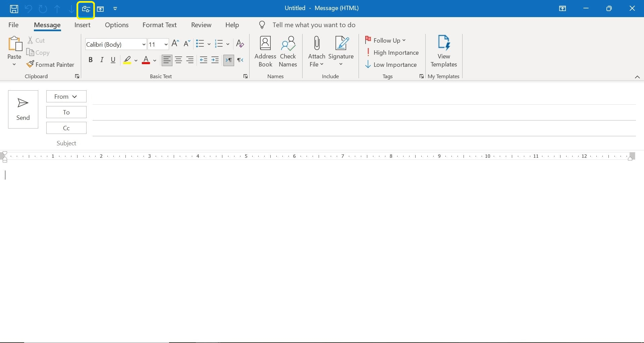Click the Clear All Formatting icon
The width and height of the screenshot is (644, 343).
pos(239,44)
